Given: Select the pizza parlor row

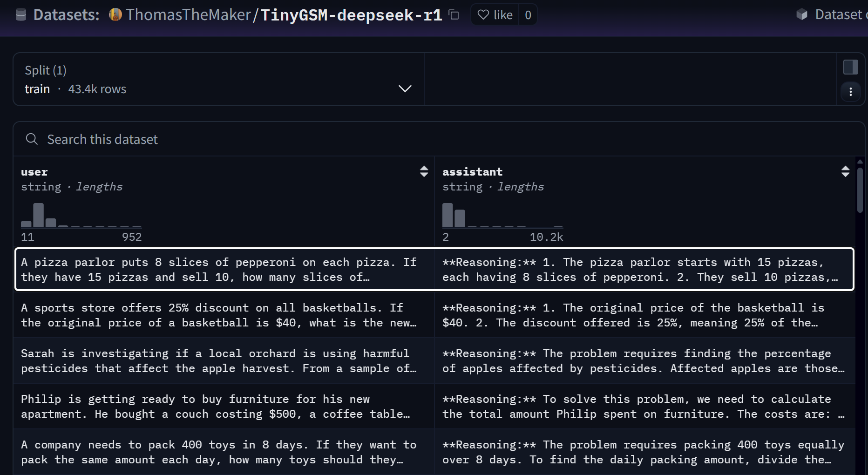Looking at the screenshot, I should click(219, 269).
